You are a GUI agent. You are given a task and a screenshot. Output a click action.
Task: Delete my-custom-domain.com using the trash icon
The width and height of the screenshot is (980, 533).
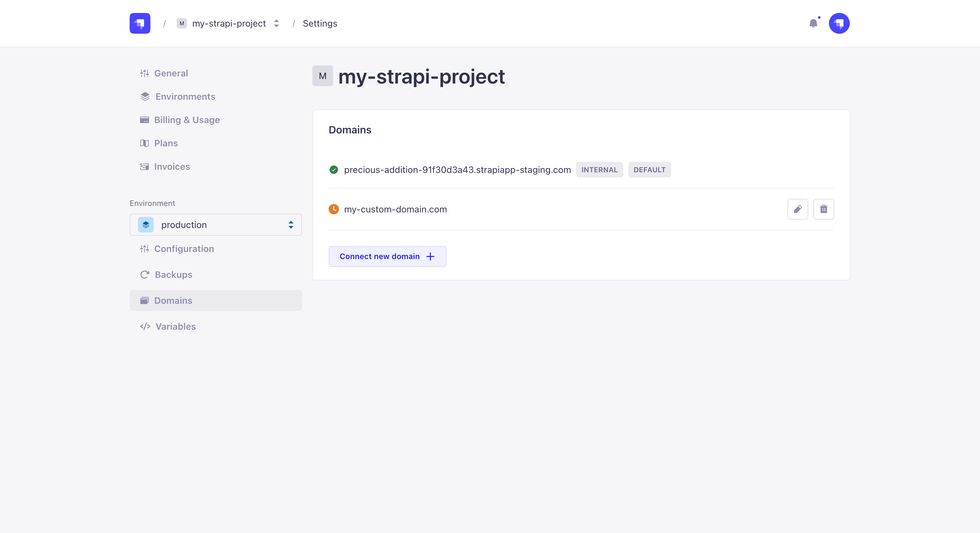[x=824, y=209]
